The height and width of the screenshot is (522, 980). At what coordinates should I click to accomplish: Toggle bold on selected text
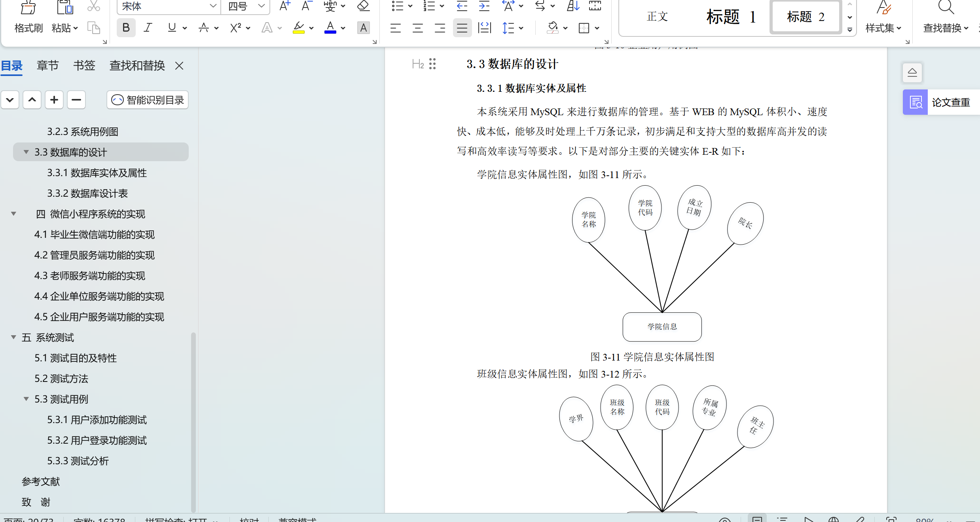(x=126, y=27)
